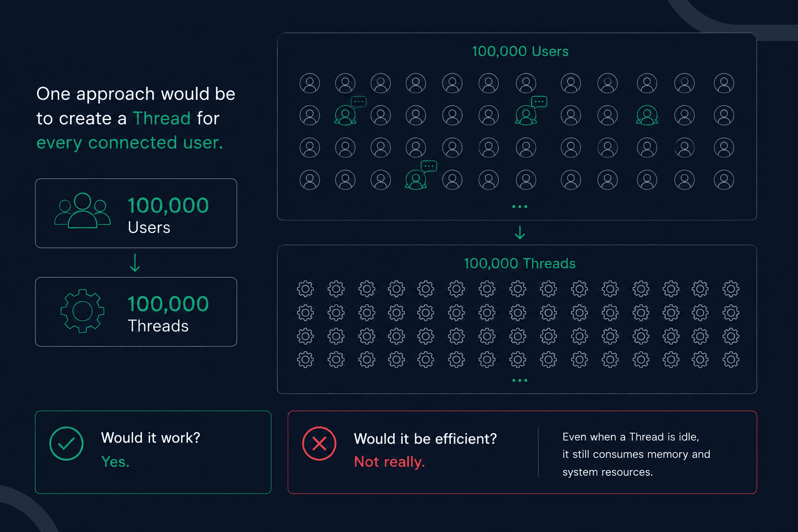Click the green 'Thread' word in headline

click(x=162, y=118)
